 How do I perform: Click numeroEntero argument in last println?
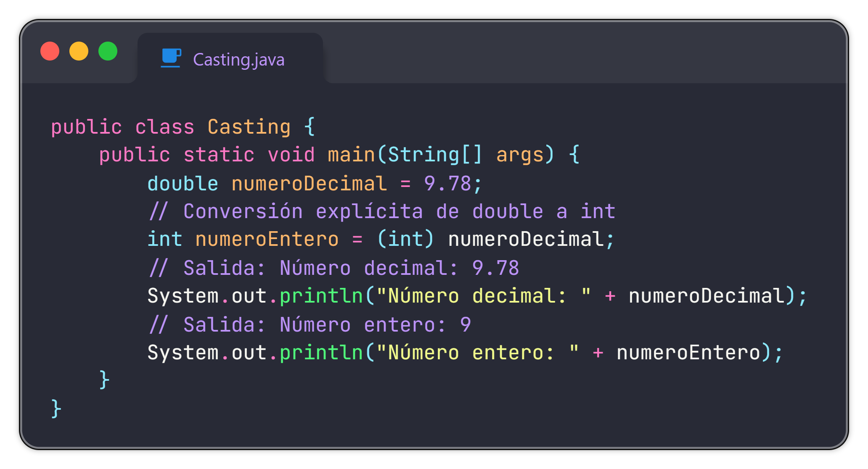[x=688, y=353]
